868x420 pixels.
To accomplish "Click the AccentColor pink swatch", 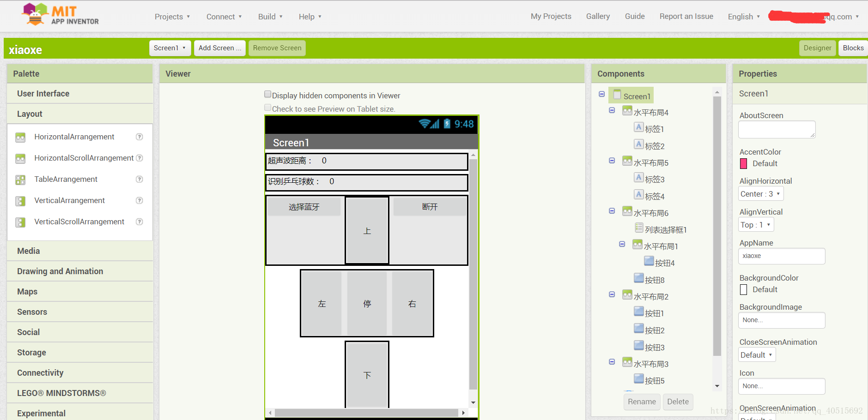I will 743,163.
